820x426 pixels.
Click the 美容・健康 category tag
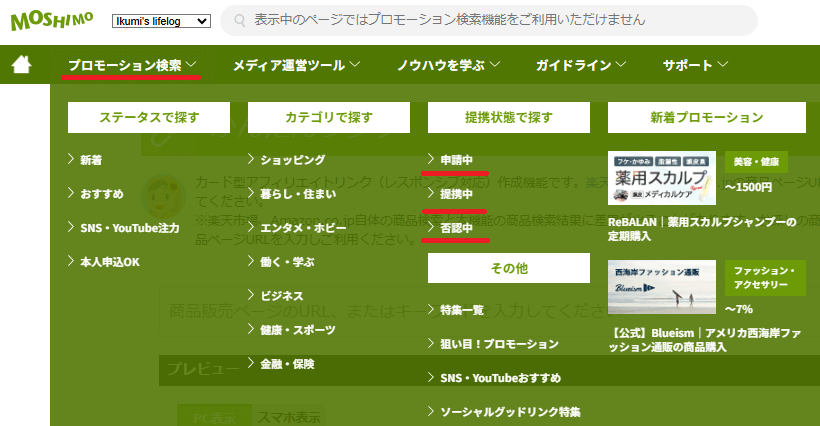pos(756,162)
